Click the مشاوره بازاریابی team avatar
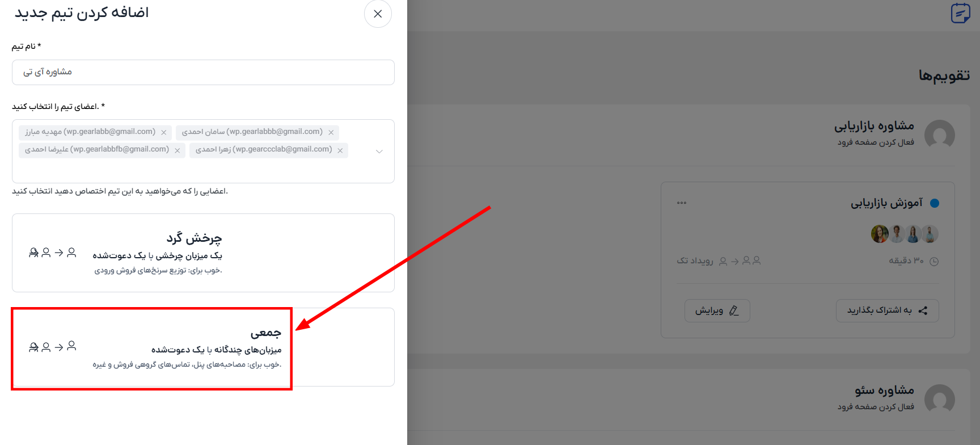Image resolution: width=980 pixels, height=445 pixels. click(x=939, y=135)
